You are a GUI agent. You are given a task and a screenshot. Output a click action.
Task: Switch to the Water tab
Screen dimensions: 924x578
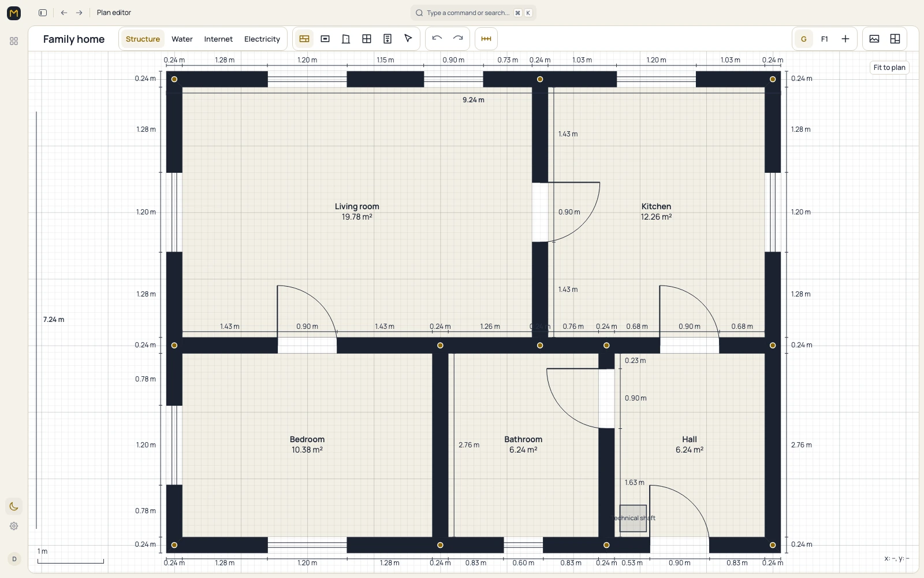[x=182, y=39]
